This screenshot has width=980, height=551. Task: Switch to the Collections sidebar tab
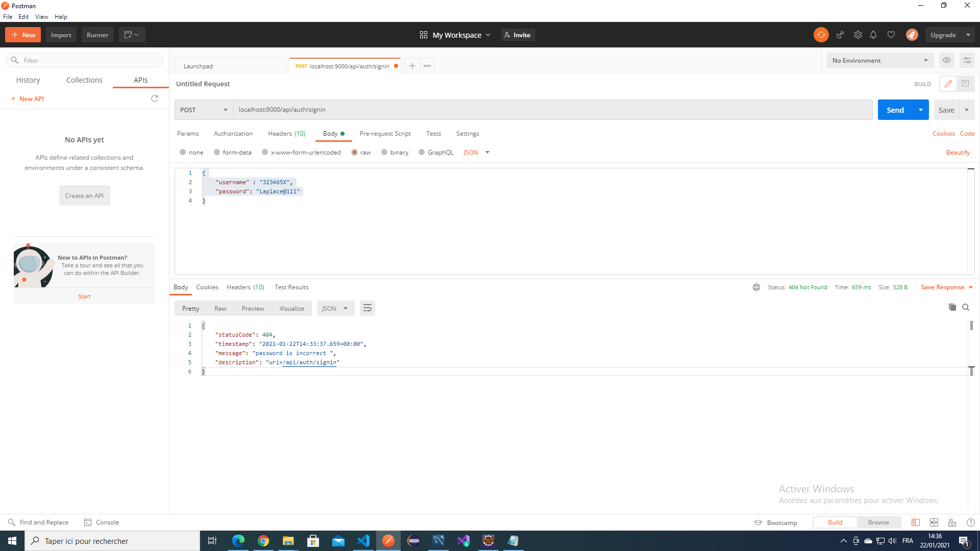click(84, 80)
